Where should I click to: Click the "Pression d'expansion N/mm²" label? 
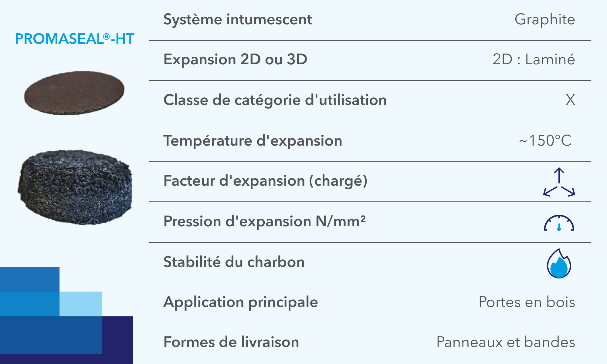click(264, 221)
